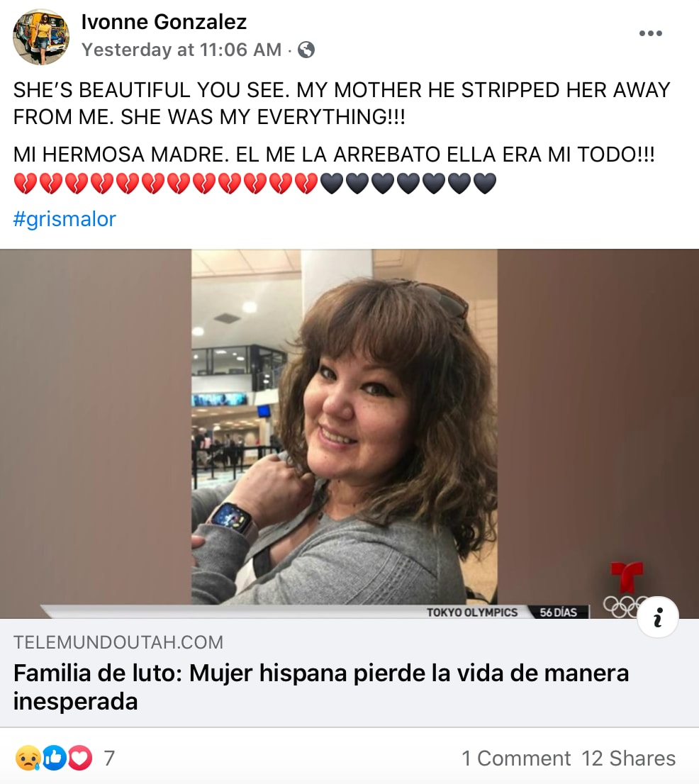
Task: Click the blue like reaction icon
Action: click(x=54, y=758)
